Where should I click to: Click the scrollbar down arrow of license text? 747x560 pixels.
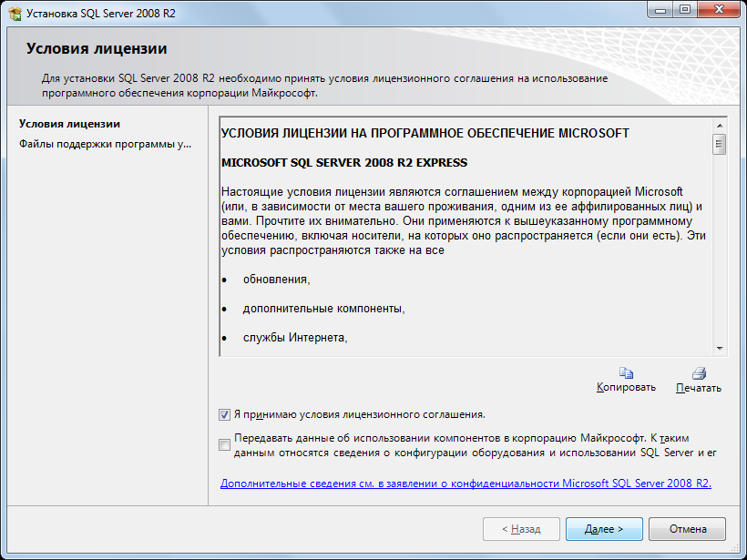point(719,350)
